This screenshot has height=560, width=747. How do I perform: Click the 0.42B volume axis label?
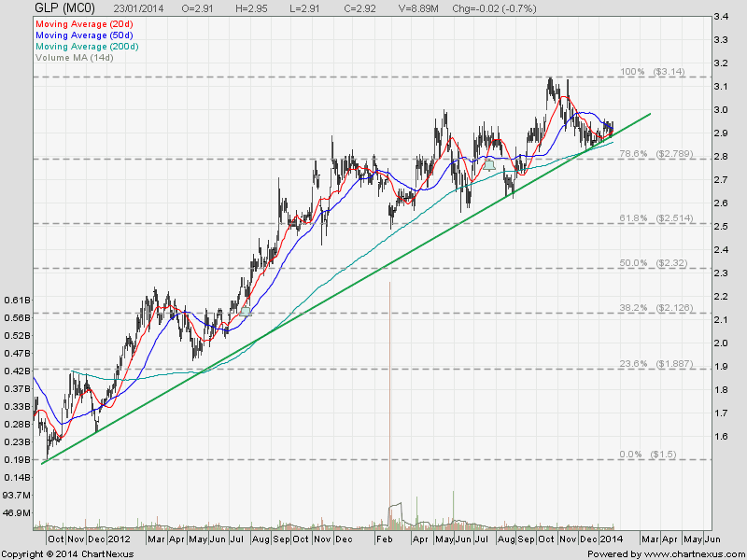(x=17, y=371)
